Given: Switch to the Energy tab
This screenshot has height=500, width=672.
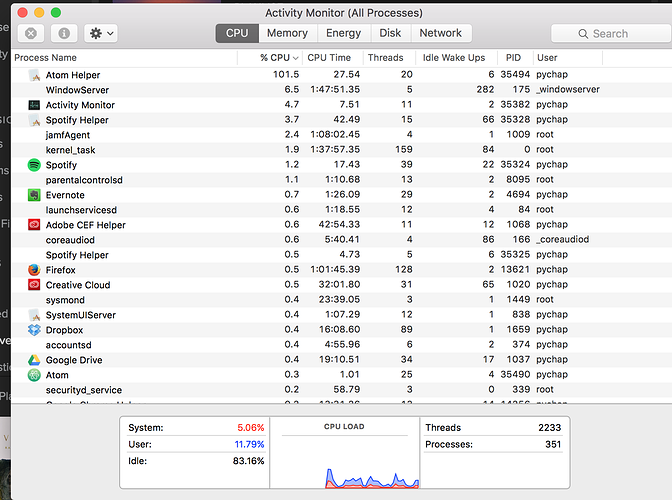Looking at the screenshot, I should [343, 33].
